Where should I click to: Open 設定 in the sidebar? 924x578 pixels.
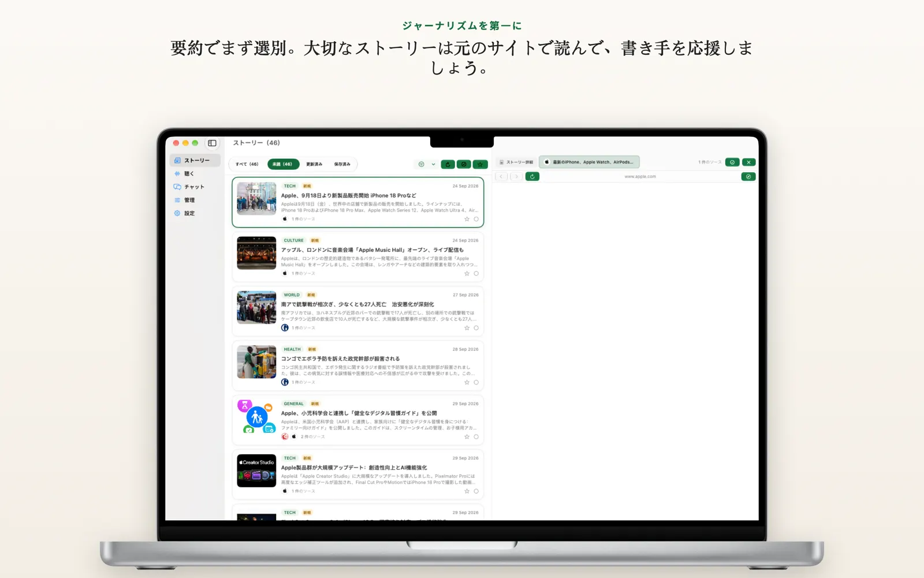click(195, 213)
